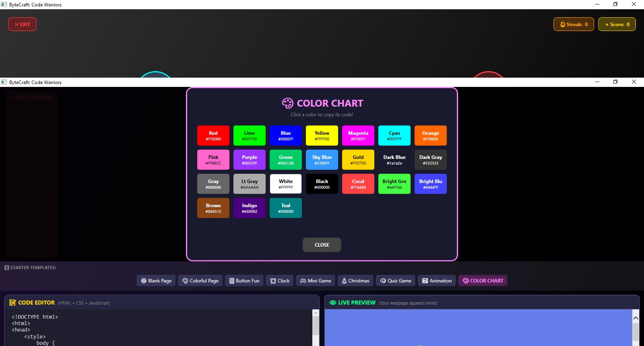The image size is (644, 346).
Task: Click the palette icon beside COLOR CHART title
Action: (x=287, y=103)
